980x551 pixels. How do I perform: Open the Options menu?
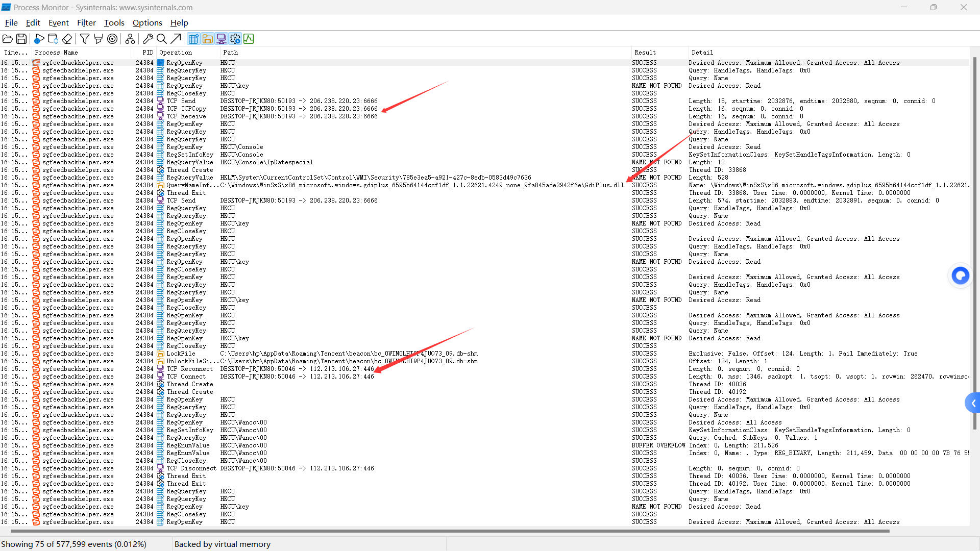[148, 23]
